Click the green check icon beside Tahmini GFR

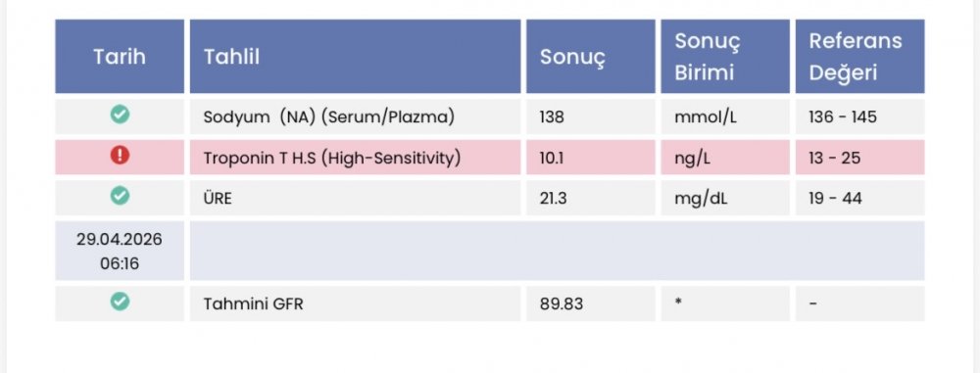120,302
